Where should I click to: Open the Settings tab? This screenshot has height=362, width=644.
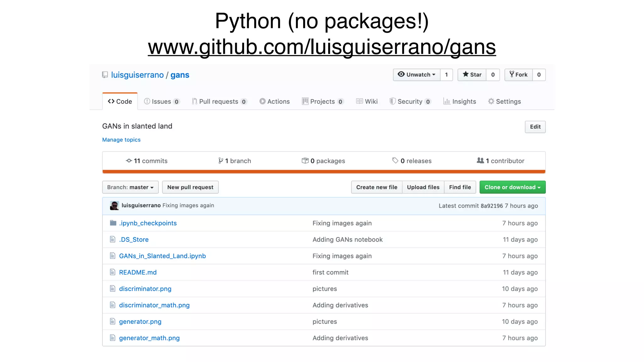coord(504,101)
